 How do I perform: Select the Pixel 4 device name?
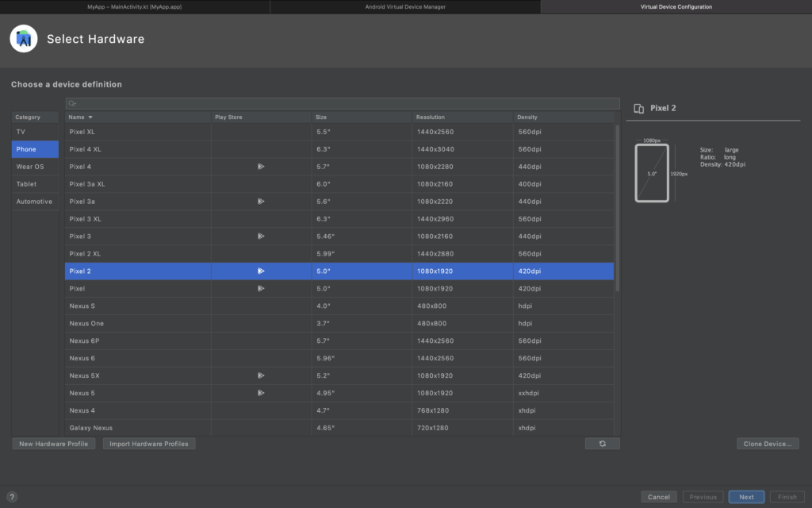(x=80, y=167)
